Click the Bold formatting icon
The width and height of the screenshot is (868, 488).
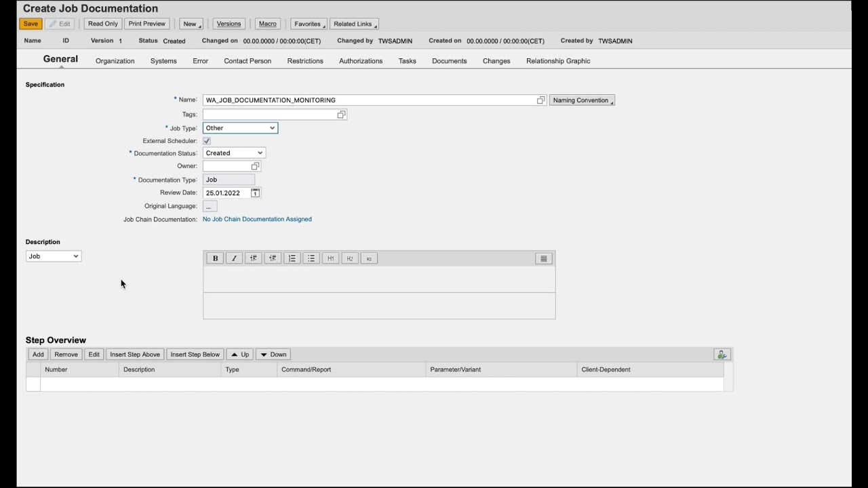215,258
